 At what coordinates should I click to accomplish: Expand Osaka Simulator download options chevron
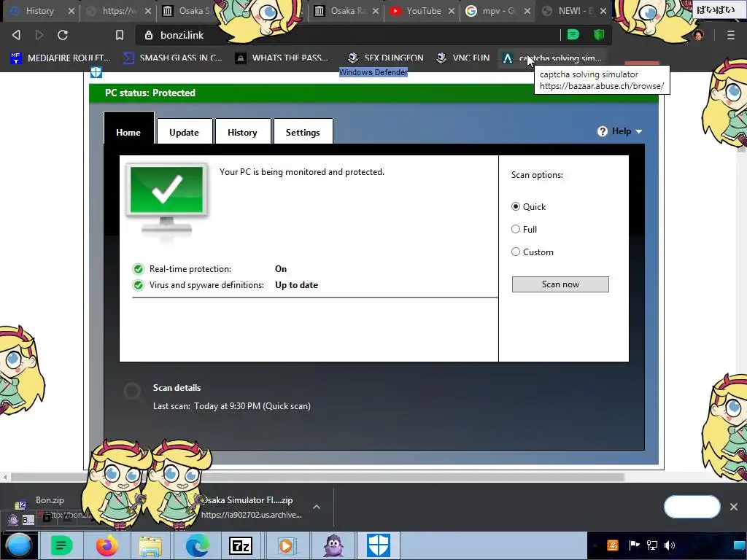click(317, 507)
